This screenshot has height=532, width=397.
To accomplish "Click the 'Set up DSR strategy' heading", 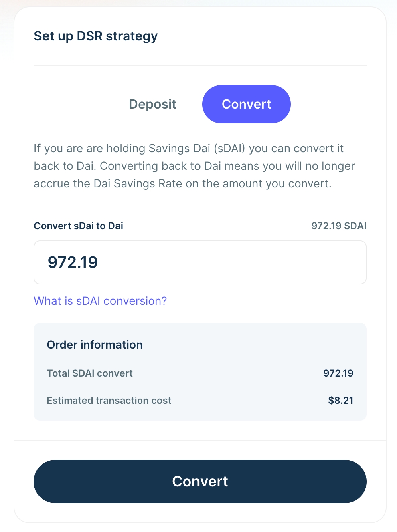I will click(x=95, y=36).
